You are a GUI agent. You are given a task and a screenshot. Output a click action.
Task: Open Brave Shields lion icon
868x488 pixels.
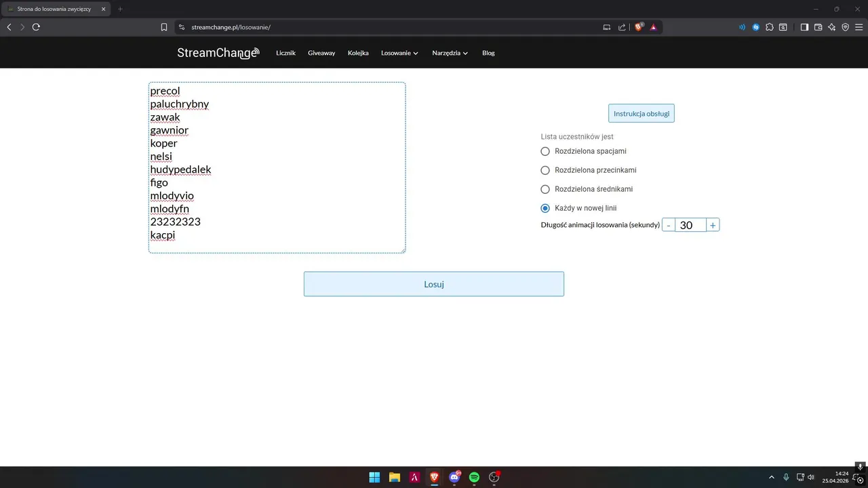point(639,27)
